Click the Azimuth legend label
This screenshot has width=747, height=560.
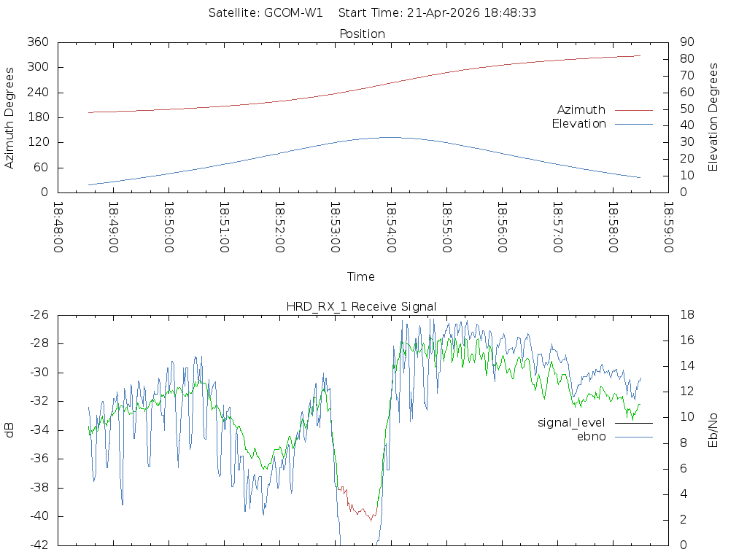(x=581, y=110)
